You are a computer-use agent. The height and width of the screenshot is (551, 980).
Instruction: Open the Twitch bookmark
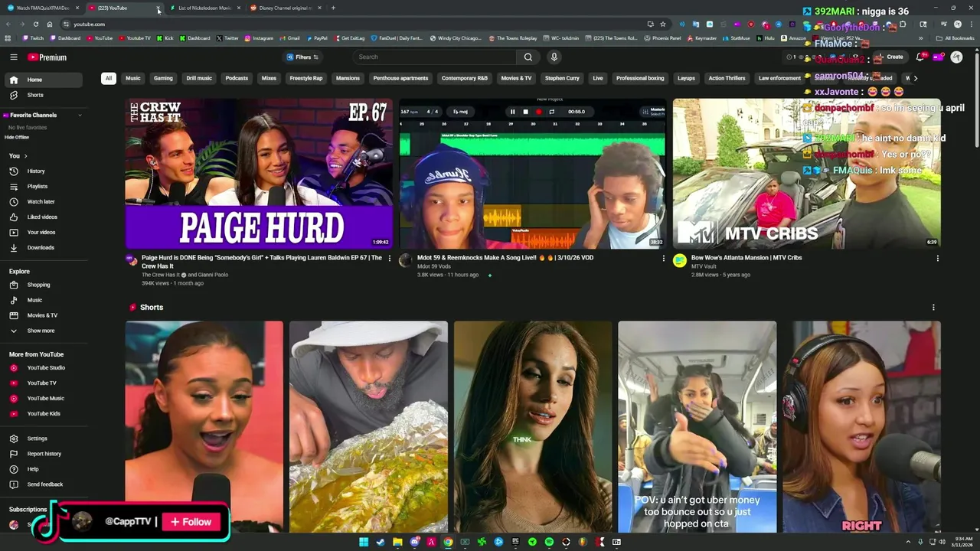click(34, 37)
